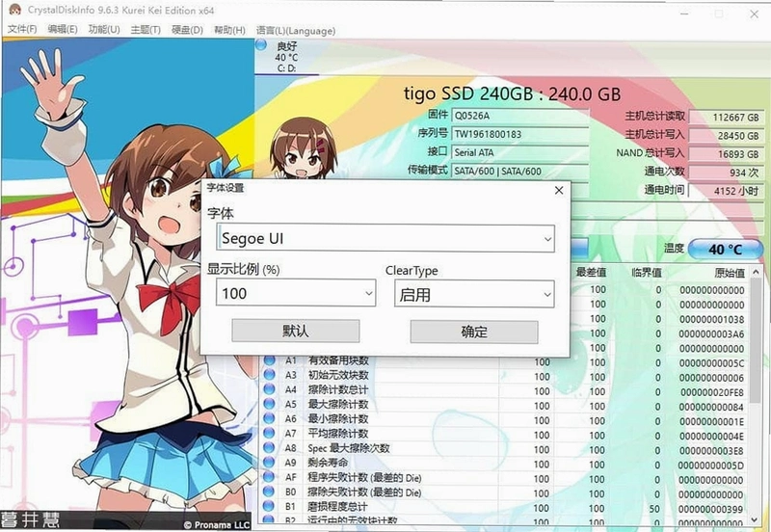Click the status circle of row A6

coord(269,419)
